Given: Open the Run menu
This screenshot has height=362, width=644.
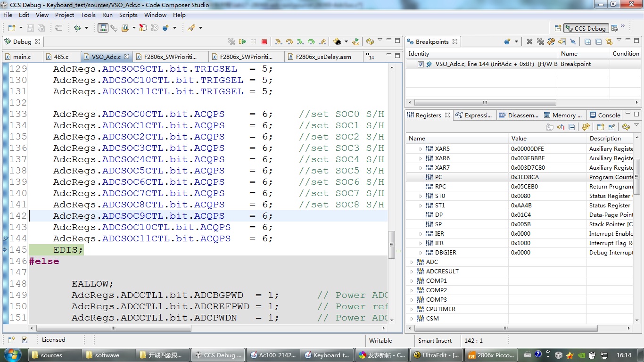Looking at the screenshot, I should click(x=107, y=15).
